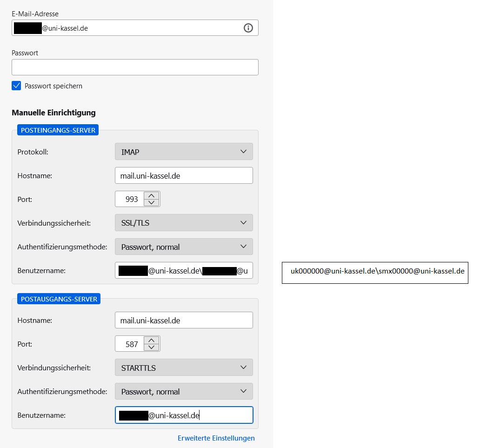Open outgoing Authentifizierungsmethode dropdown

point(184,392)
